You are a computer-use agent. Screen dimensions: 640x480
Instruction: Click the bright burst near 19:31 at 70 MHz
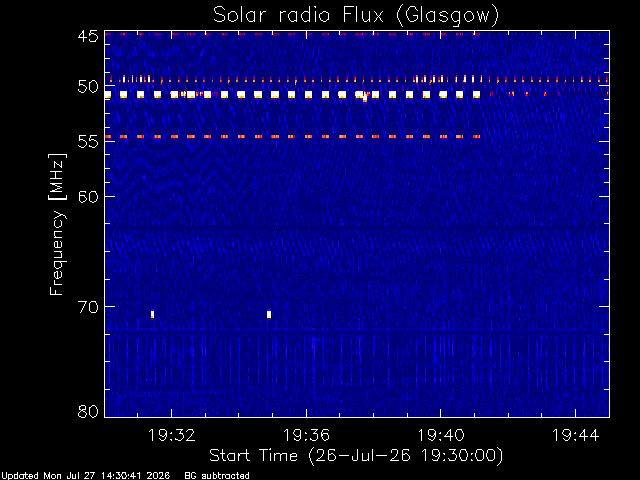click(x=152, y=314)
